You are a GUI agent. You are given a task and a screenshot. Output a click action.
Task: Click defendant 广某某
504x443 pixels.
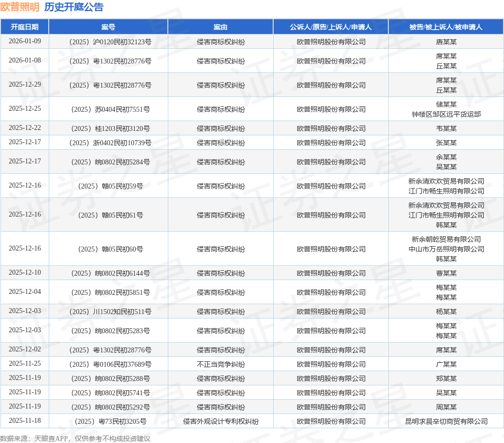[446, 364]
